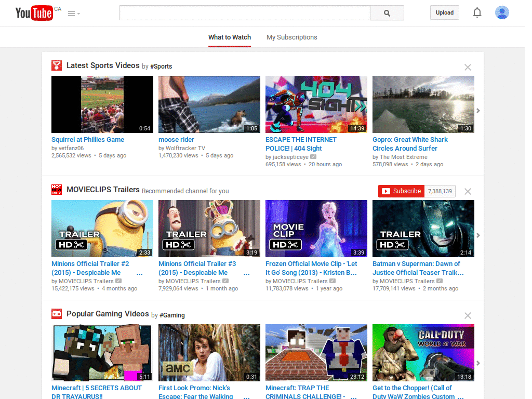
Task: Play the Batman v Superman thumbnail
Action: (423, 229)
